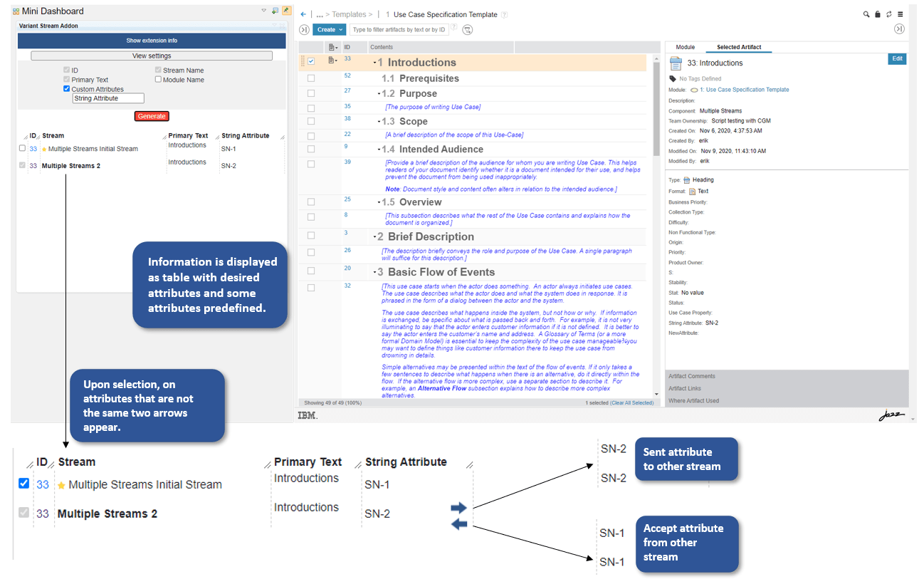The width and height of the screenshot is (924, 579).
Task: Collapse the 1.4 Intended Audience section
Action: [379, 150]
